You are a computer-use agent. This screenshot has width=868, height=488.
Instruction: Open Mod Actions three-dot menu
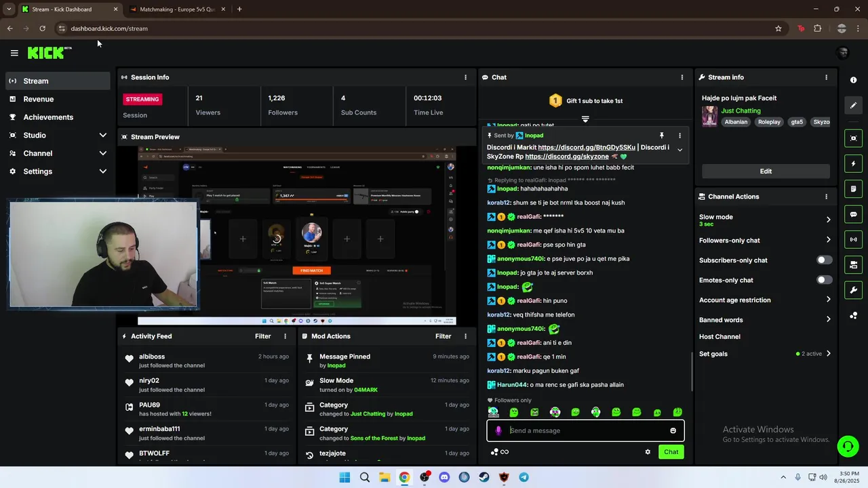click(x=465, y=336)
